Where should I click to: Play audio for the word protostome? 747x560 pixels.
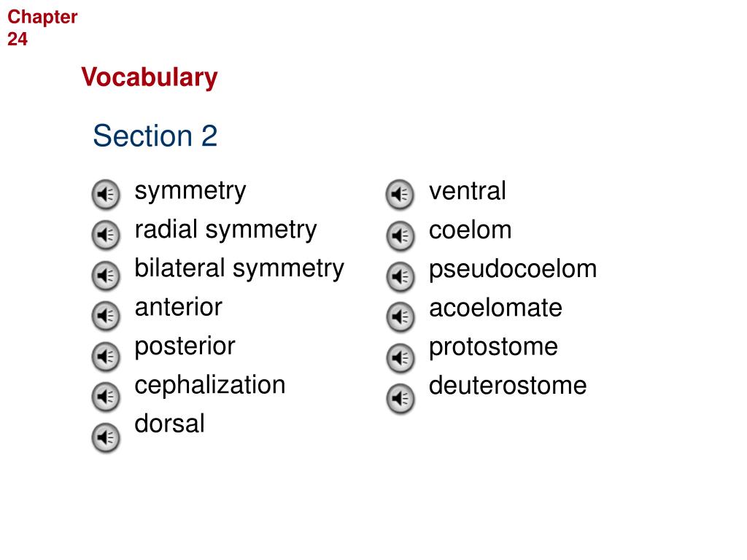click(x=400, y=357)
